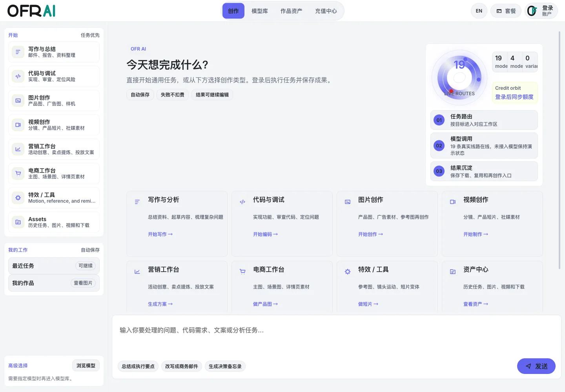The image size is (565, 392).
Task: Switch language with EN button
Action: tap(479, 11)
